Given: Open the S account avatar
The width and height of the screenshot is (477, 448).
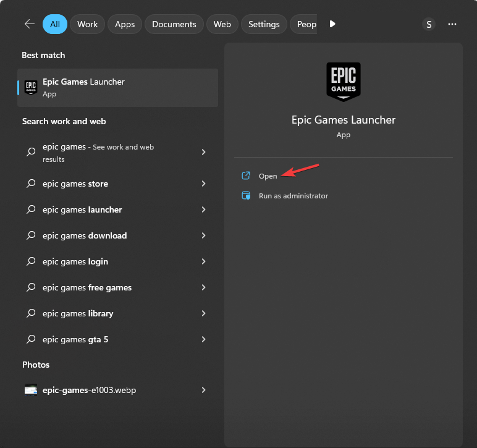Looking at the screenshot, I should coord(429,24).
